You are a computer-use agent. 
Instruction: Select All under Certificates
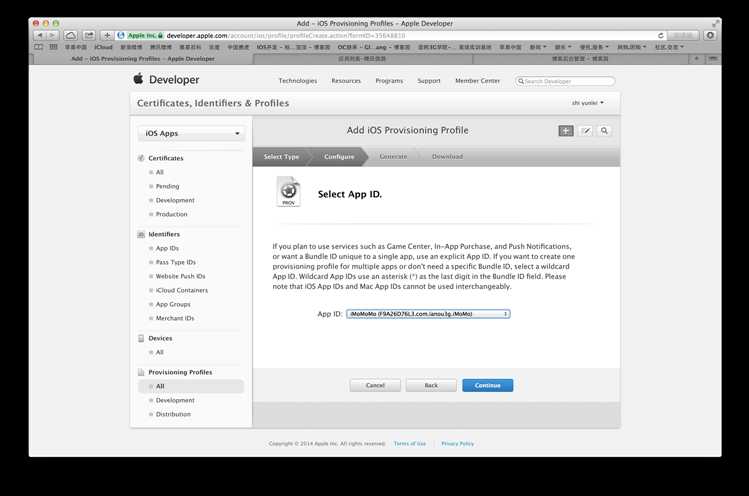160,172
